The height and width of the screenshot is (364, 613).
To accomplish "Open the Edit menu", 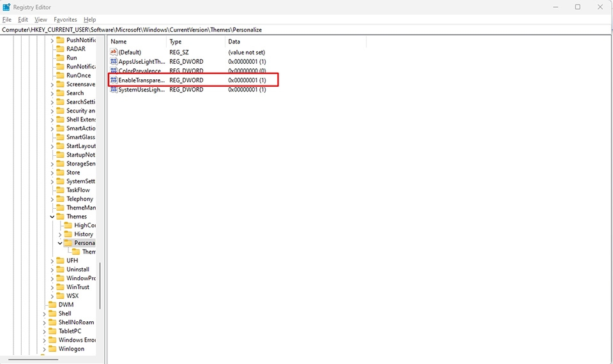I will click(23, 20).
